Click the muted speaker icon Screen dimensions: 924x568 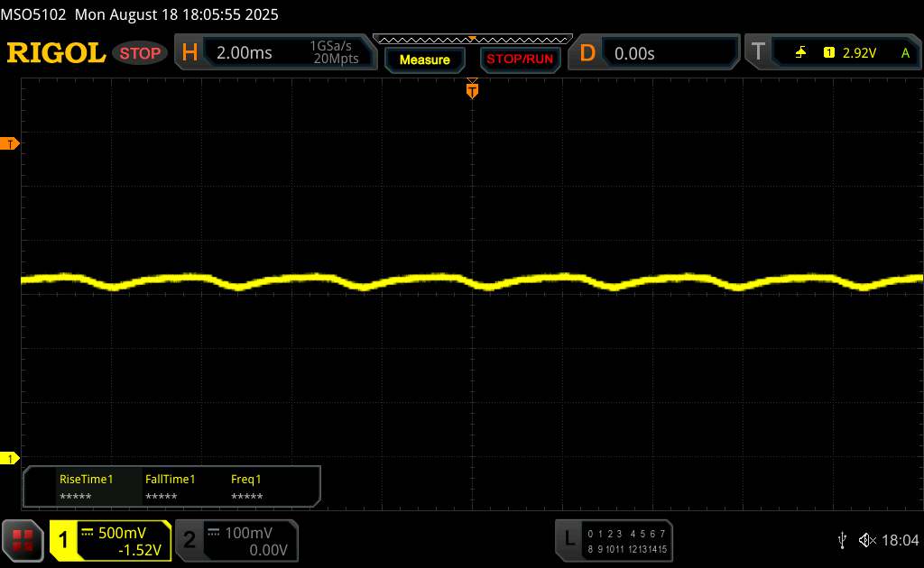867,539
